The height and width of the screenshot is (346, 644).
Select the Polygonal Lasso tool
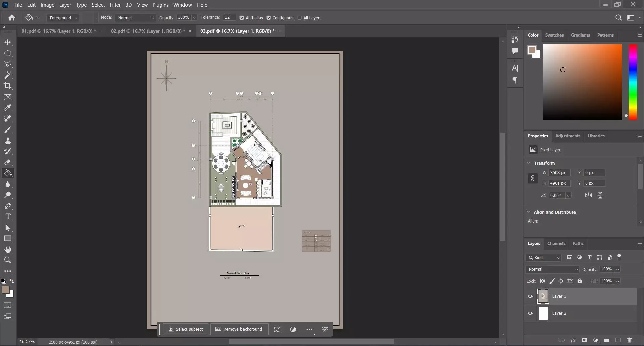click(x=8, y=64)
